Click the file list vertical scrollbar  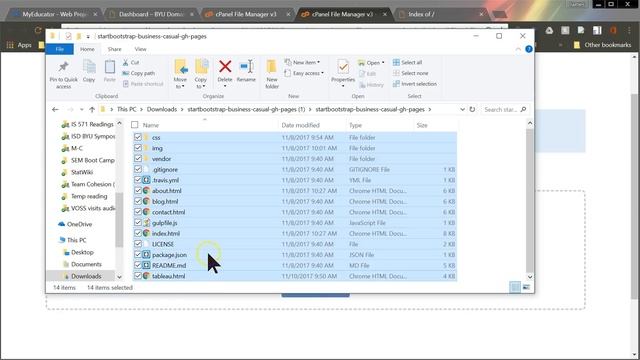coord(529,200)
